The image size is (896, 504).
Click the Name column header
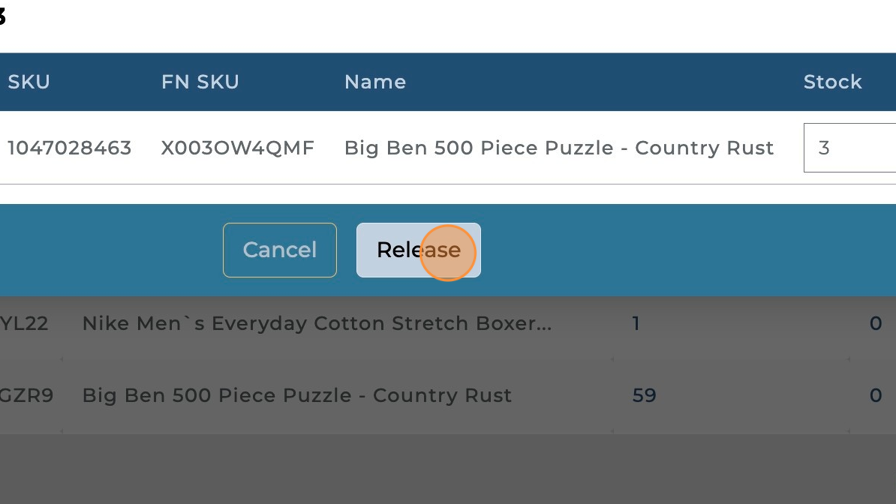pyautogui.click(x=375, y=82)
